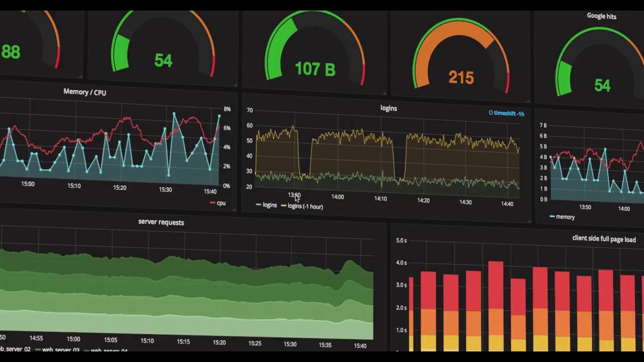Open the logins panel title menu
This screenshot has width=644, height=362.
click(388, 108)
